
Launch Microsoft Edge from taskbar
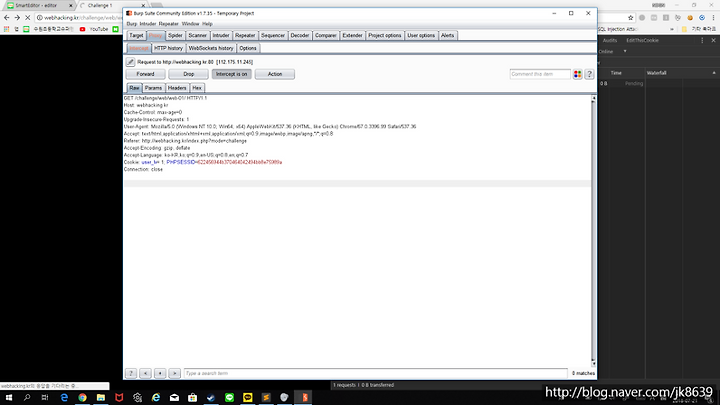64,398
